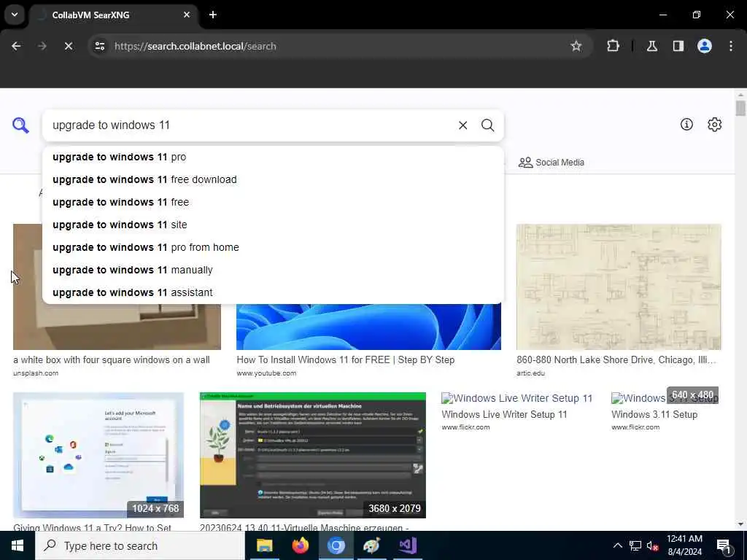Viewport: 747px width, 560px height.
Task: Open Chrome three-dot menu
Action: 731,46
